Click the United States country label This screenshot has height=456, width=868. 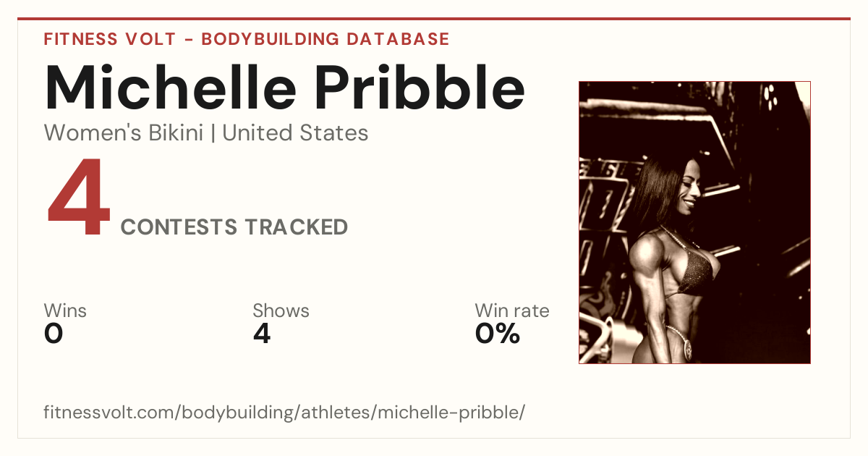(x=295, y=133)
